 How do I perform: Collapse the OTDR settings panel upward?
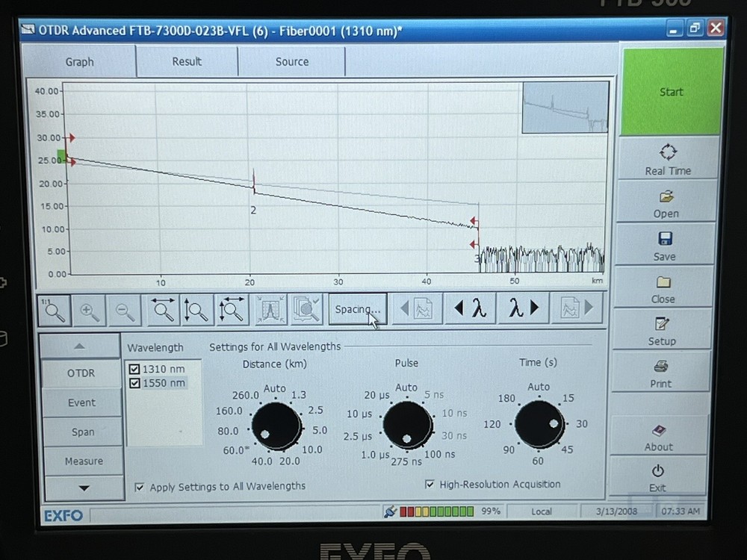[x=80, y=345]
